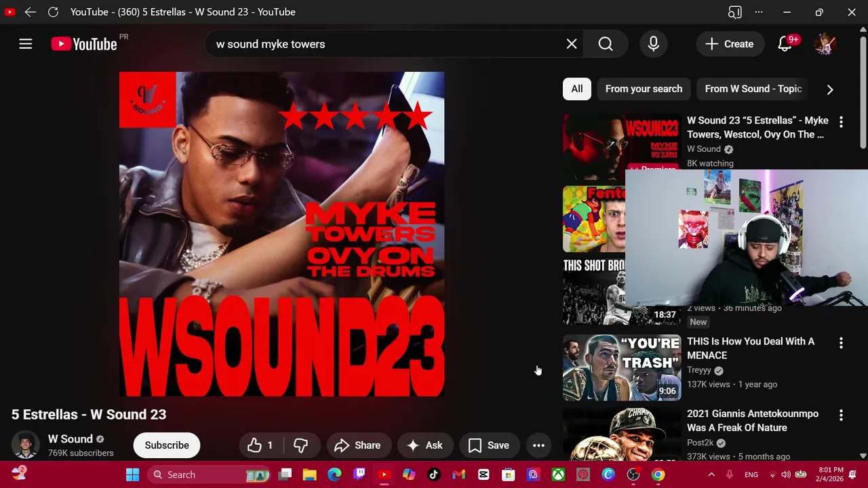868x488 pixels.
Task: Select From W Sound - Topic chip
Action: click(753, 89)
